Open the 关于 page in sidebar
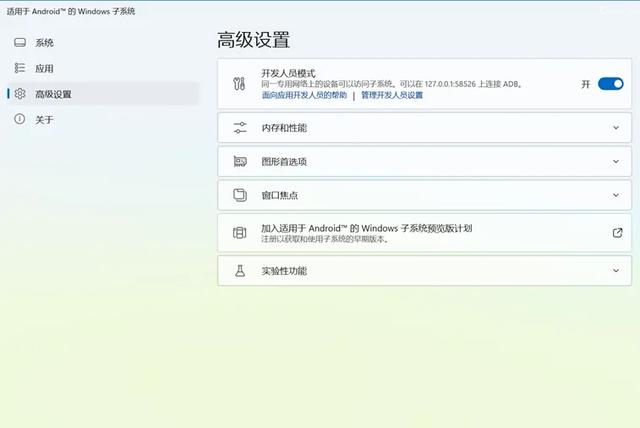The width and height of the screenshot is (640, 428). pos(103,119)
